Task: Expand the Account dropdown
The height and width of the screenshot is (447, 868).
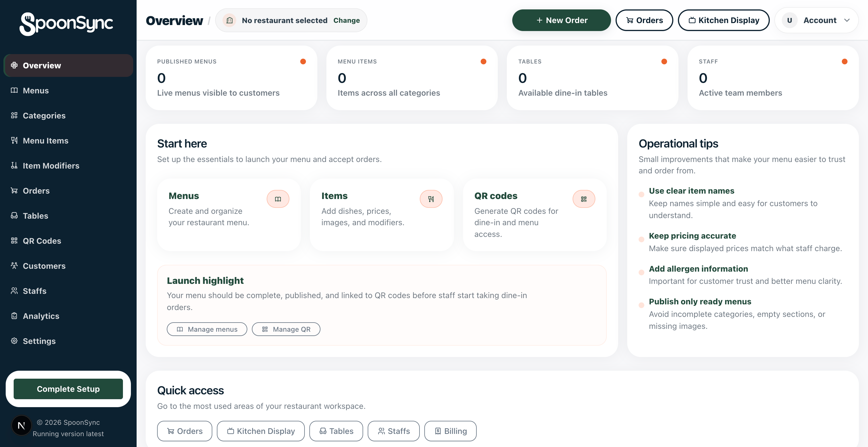Action: pyautogui.click(x=816, y=20)
